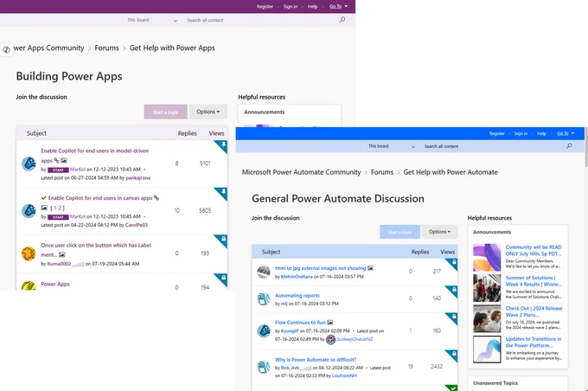The image size is (588, 391).
Task: Click Register in the Power Apps header
Action: 265,6
